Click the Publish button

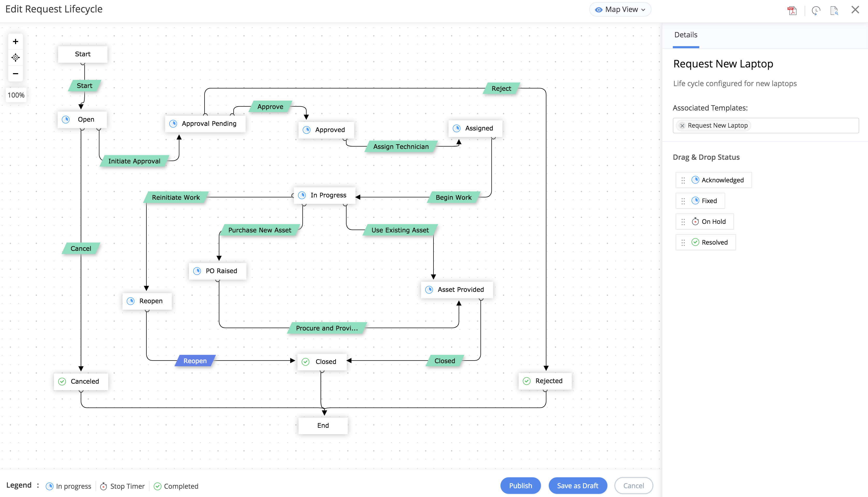[520, 485]
